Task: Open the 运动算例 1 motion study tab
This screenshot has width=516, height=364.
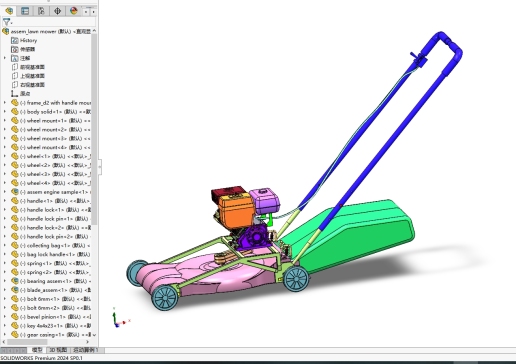Action: coord(86,350)
